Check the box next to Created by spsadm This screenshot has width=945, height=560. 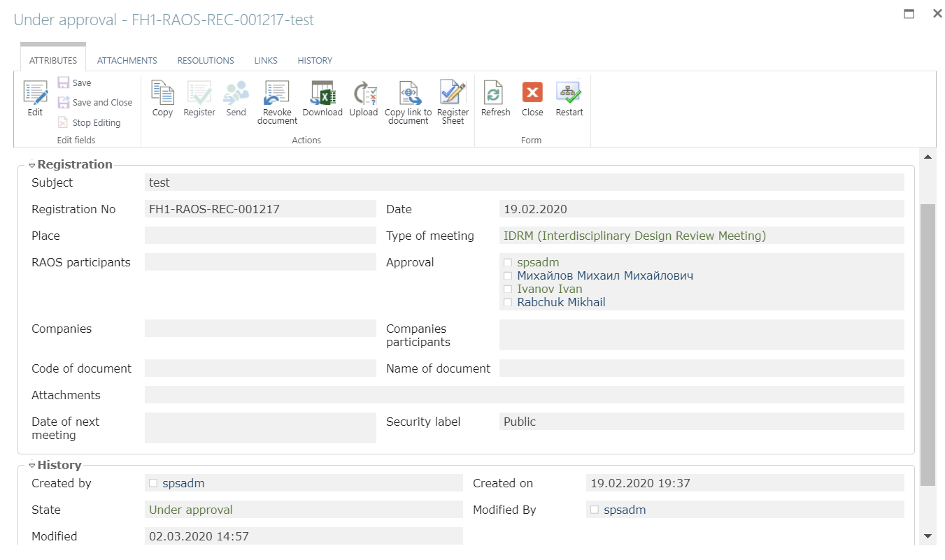[x=153, y=482]
